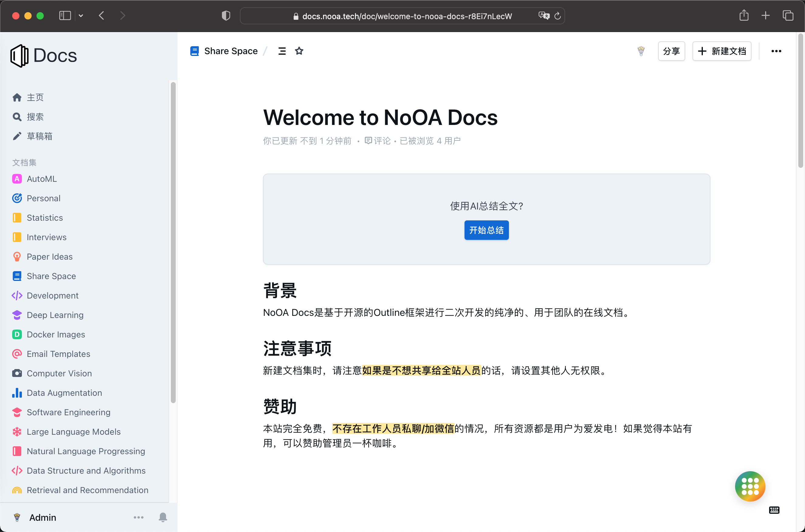Click the Share Space breadcrumb link
This screenshot has width=805, height=532.
click(231, 51)
